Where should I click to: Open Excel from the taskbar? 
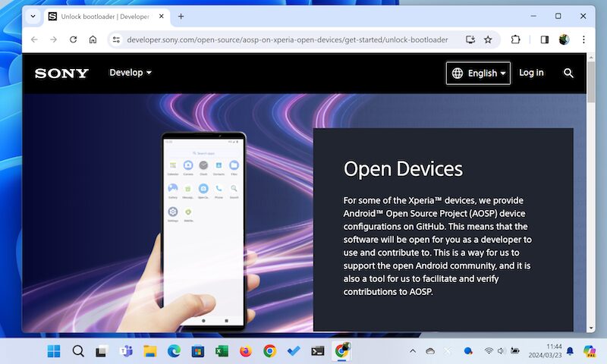(x=222, y=351)
